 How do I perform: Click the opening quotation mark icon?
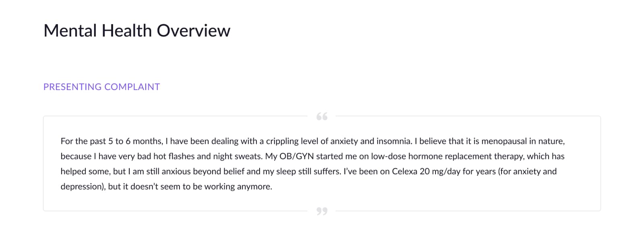click(322, 117)
